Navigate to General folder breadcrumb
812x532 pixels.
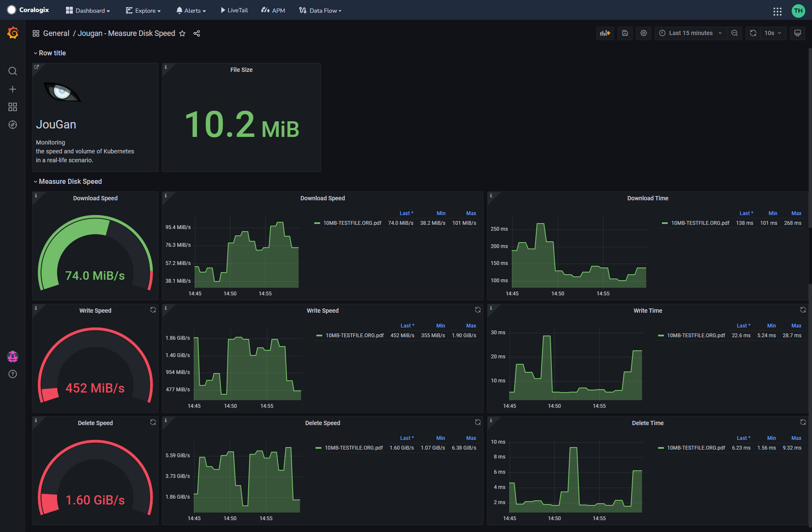click(56, 33)
